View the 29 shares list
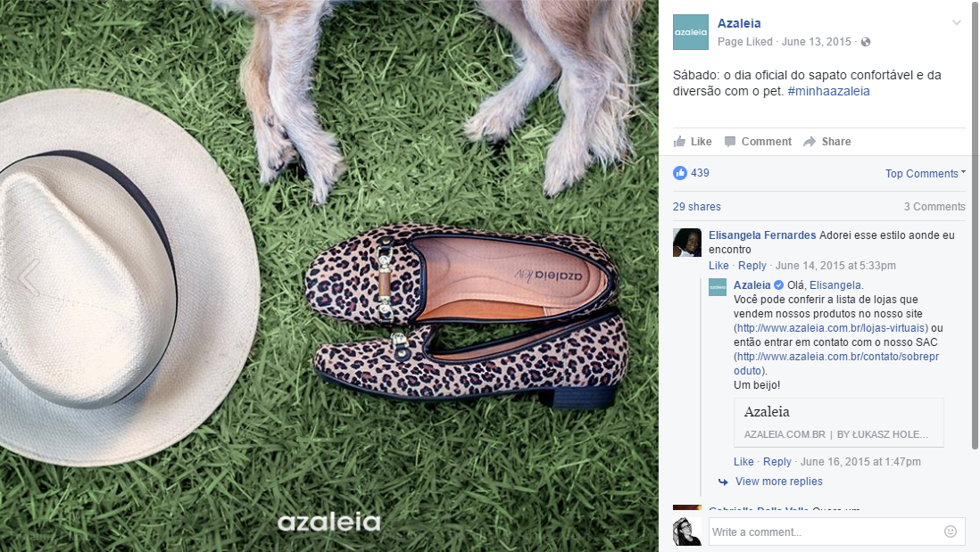Screen dimensions: 980x552 tap(697, 207)
